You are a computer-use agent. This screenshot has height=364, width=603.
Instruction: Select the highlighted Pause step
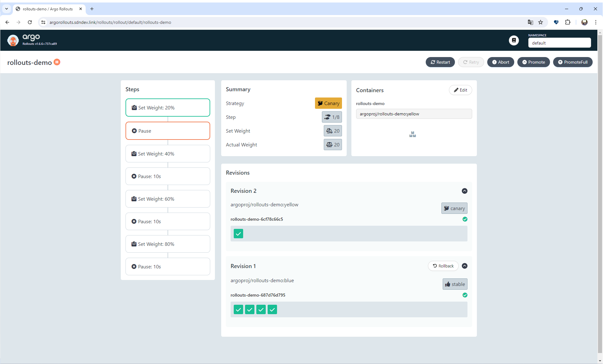click(168, 131)
